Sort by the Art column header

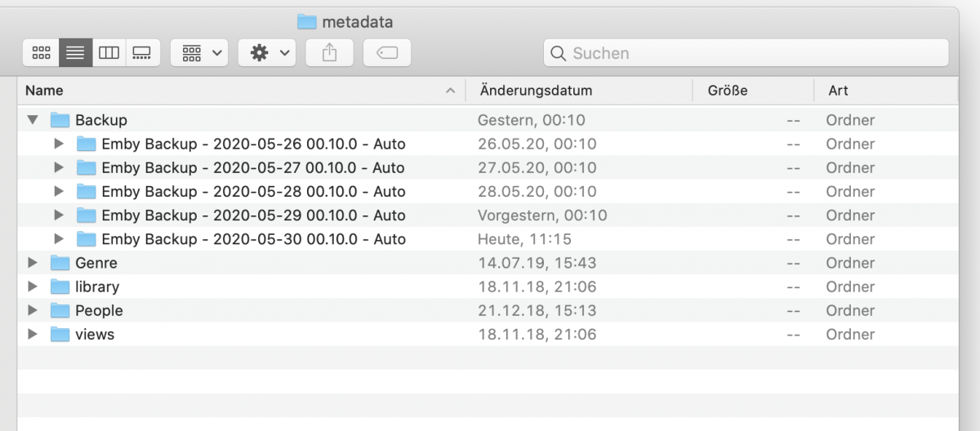click(839, 91)
